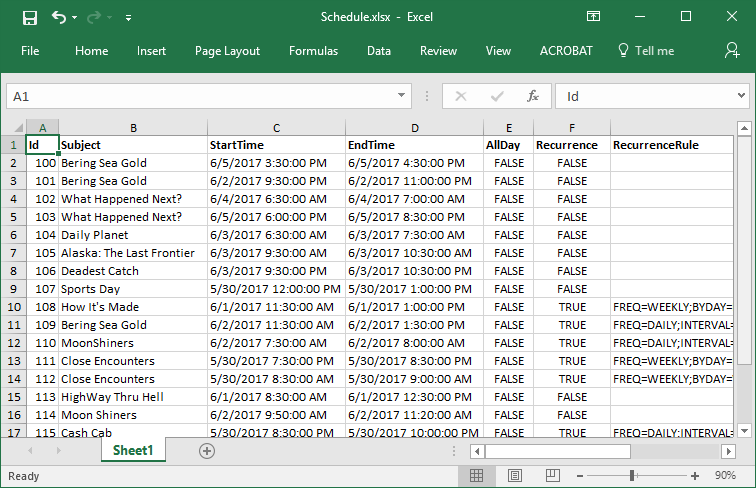The image size is (756, 488).
Task: Click the Undo arrow icon
Action: [59, 17]
